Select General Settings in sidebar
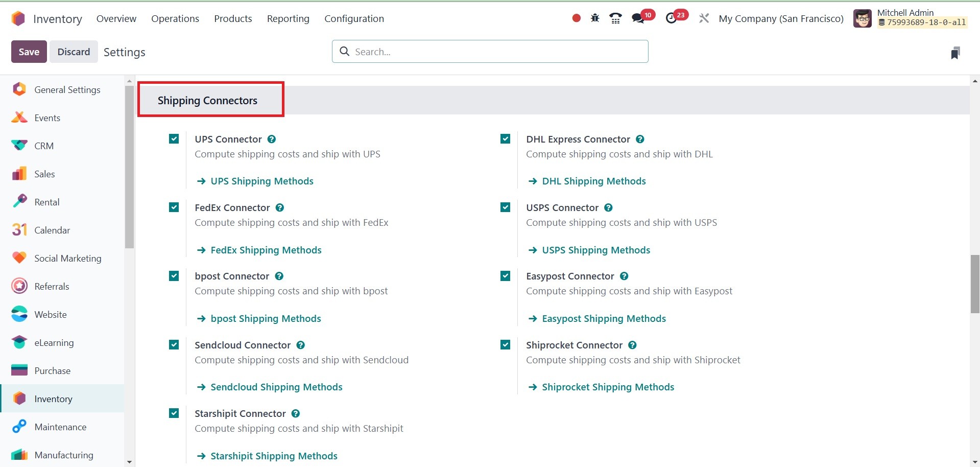The width and height of the screenshot is (980, 467). click(x=62, y=89)
